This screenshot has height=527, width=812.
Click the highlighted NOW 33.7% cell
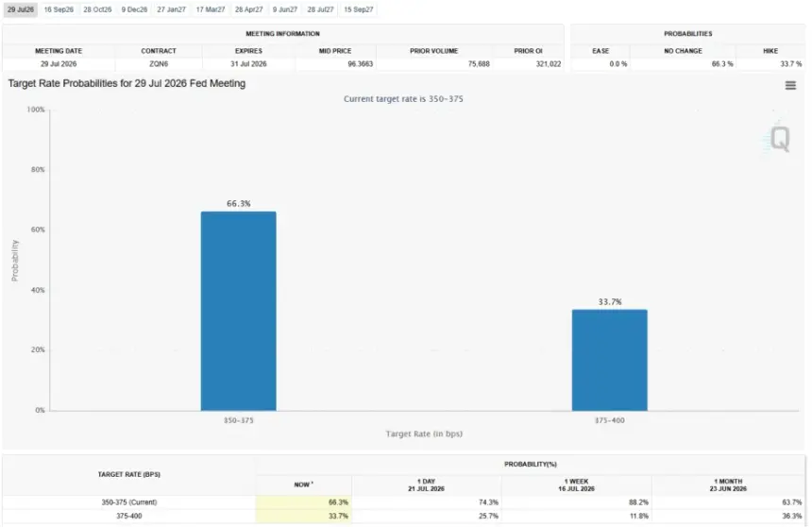click(x=303, y=516)
